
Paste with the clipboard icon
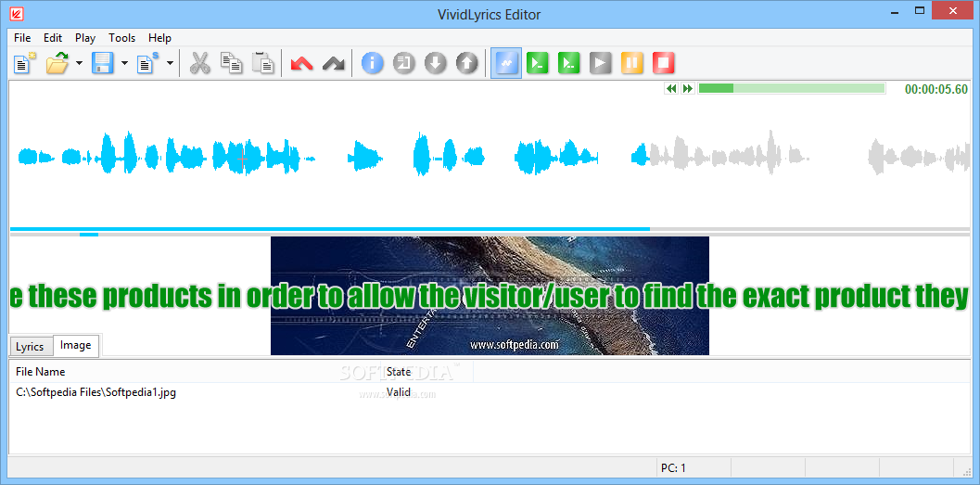(263, 63)
